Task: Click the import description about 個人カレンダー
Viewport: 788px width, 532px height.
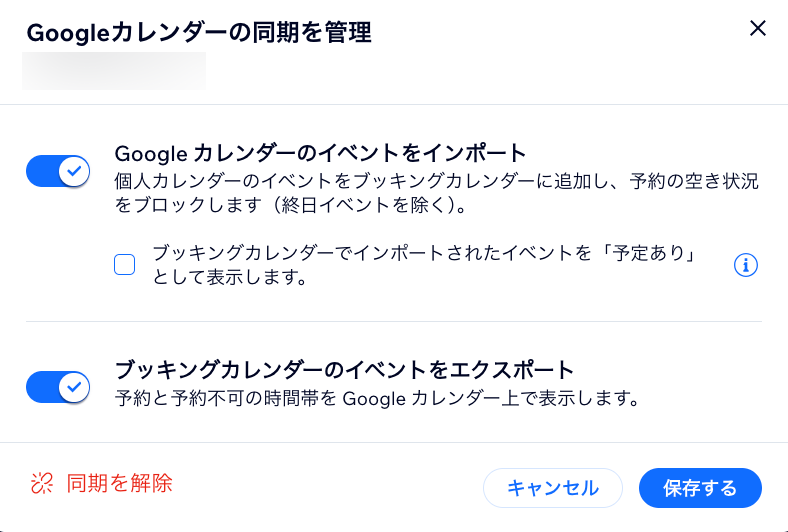Action: point(436,182)
